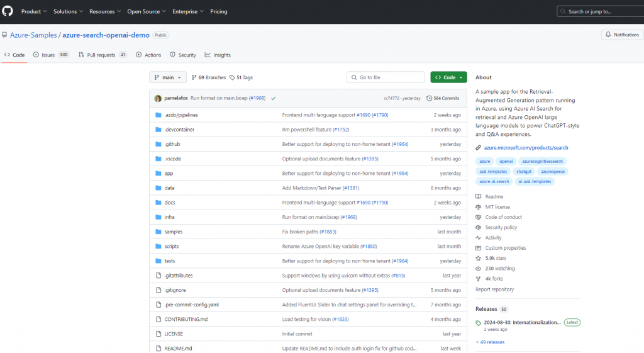Screen dimensions: 644x353
Task: View the 69 Branches link
Action: [209, 77]
